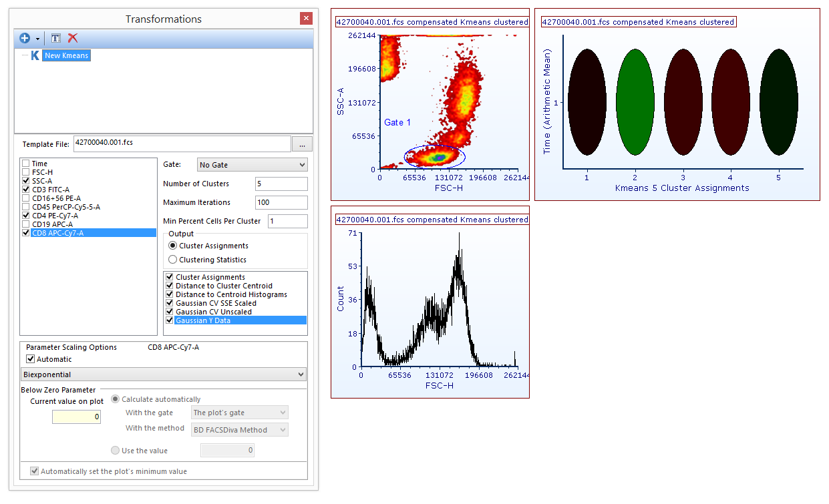Close the Transformations panel
Screen dimensions: 829x504
coord(306,19)
